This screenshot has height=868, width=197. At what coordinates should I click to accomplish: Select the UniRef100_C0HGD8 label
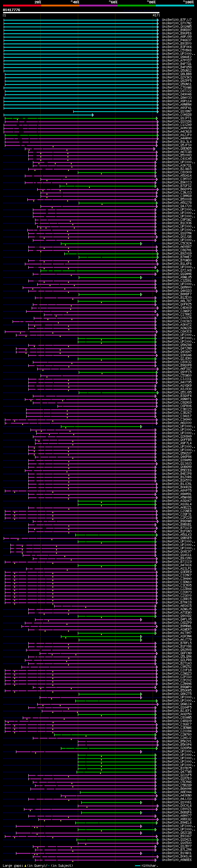[x=176, y=115]
